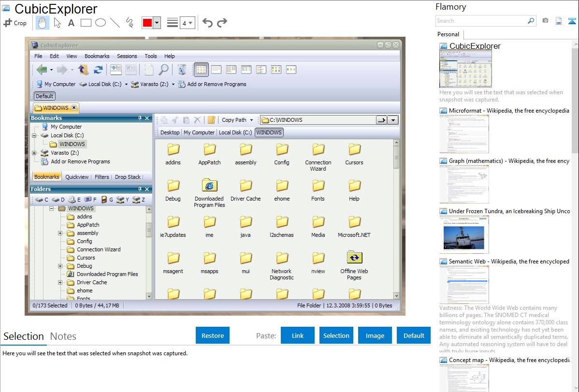Pick the text annotation tool
This screenshot has height=392, width=579.
[71, 23]
